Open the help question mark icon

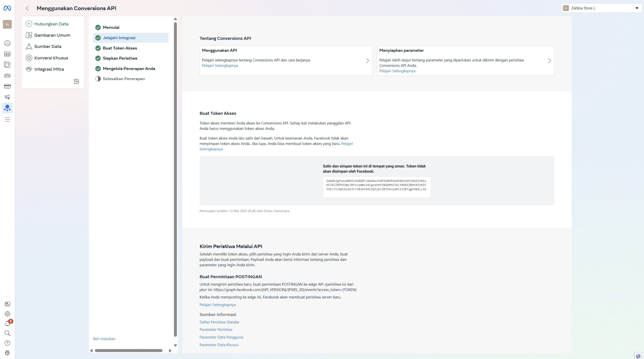point(7,343)
